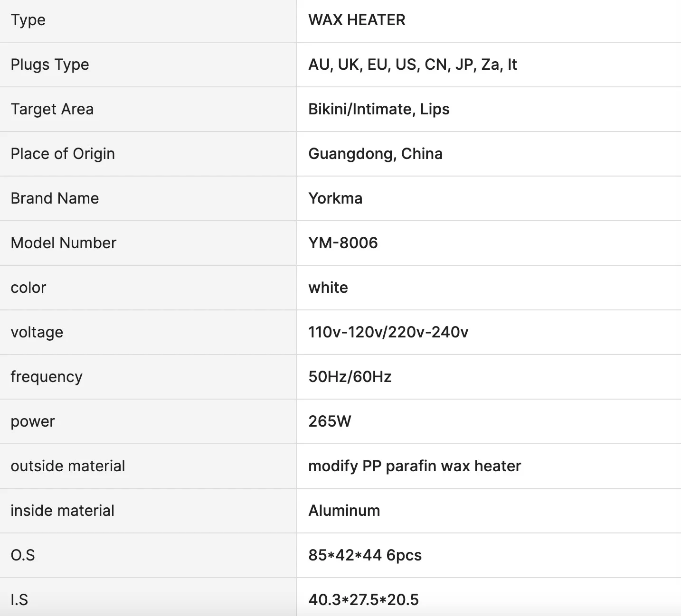Viewport: 681px width, 616px height.
Task: Click the white color value
Action: click(x=328, y=288)
